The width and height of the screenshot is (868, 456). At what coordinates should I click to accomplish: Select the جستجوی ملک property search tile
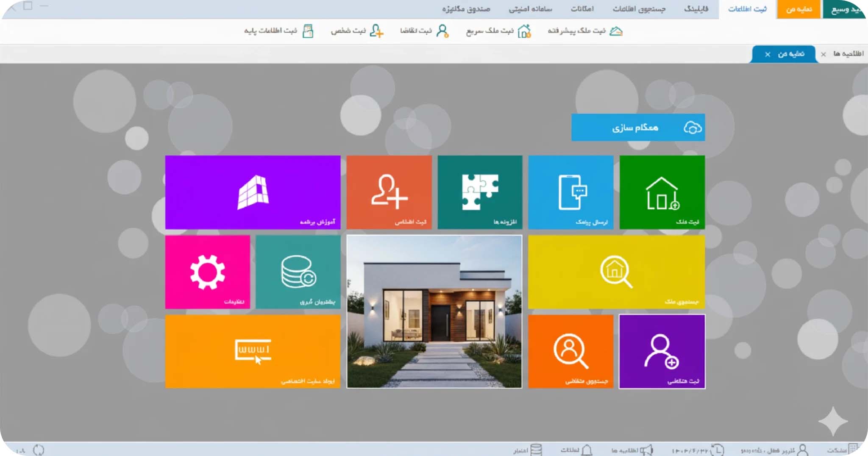pyautogui.click(x=616, y=271)
